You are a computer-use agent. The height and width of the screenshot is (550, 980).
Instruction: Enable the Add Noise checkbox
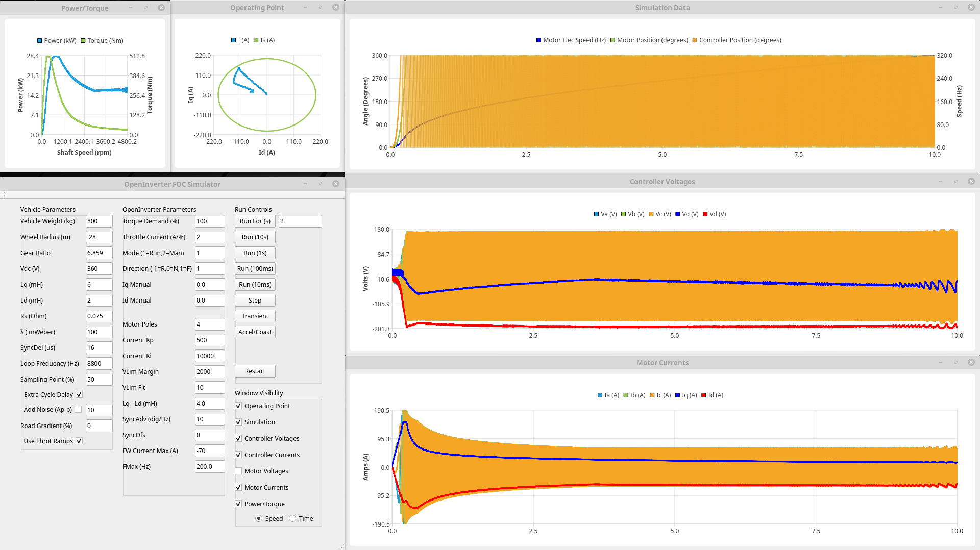pyautogui.click(x=78, y=409)
